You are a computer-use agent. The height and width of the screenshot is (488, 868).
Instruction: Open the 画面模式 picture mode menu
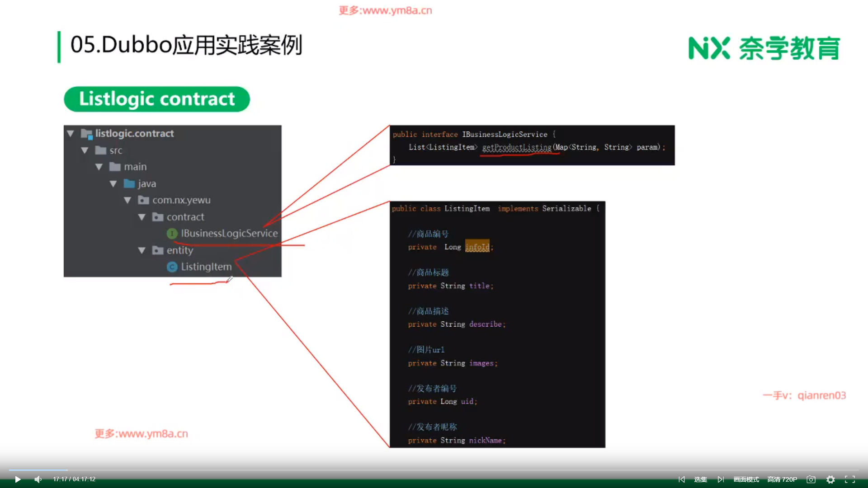click(x=746, y=479)
